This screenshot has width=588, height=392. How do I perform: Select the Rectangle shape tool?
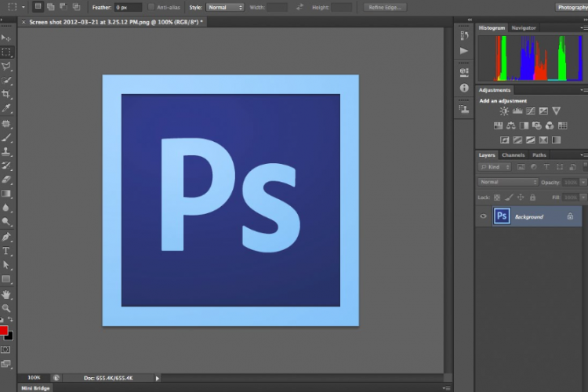6,279
